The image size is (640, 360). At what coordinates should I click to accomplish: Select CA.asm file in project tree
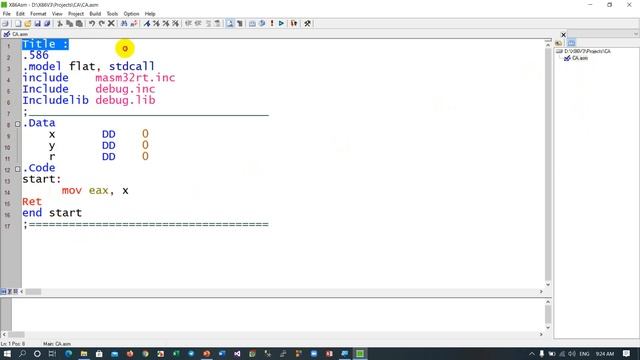pos(580,58)
